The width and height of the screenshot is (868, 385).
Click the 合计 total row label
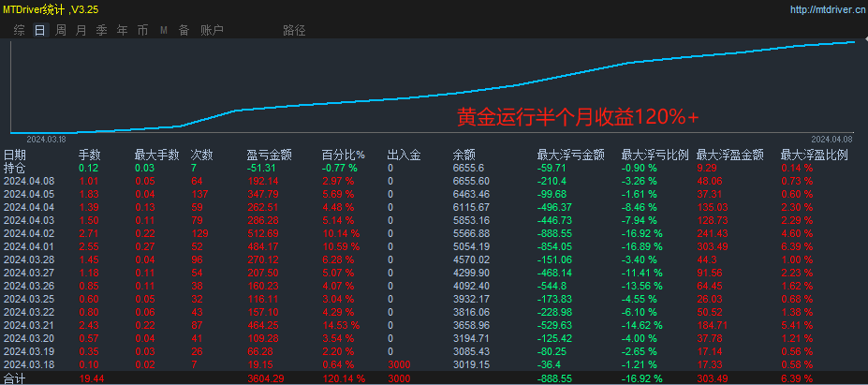click(x=15, y=378)
